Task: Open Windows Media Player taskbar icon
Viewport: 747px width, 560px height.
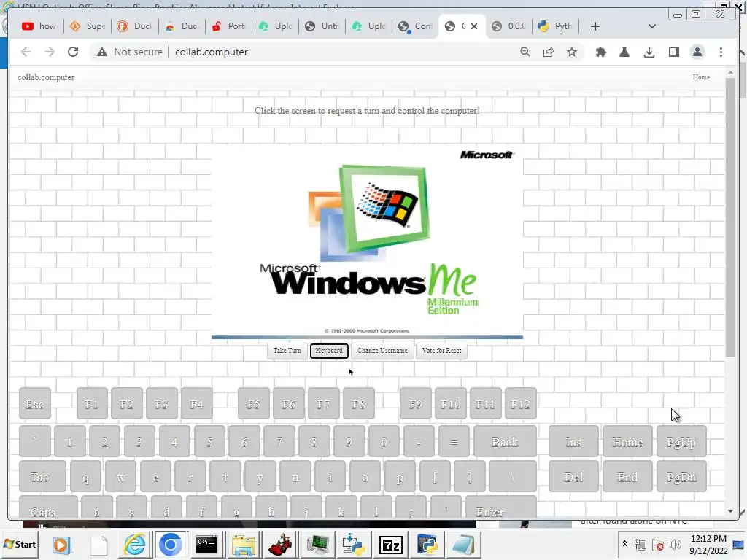Action: (x=61, y=545)
